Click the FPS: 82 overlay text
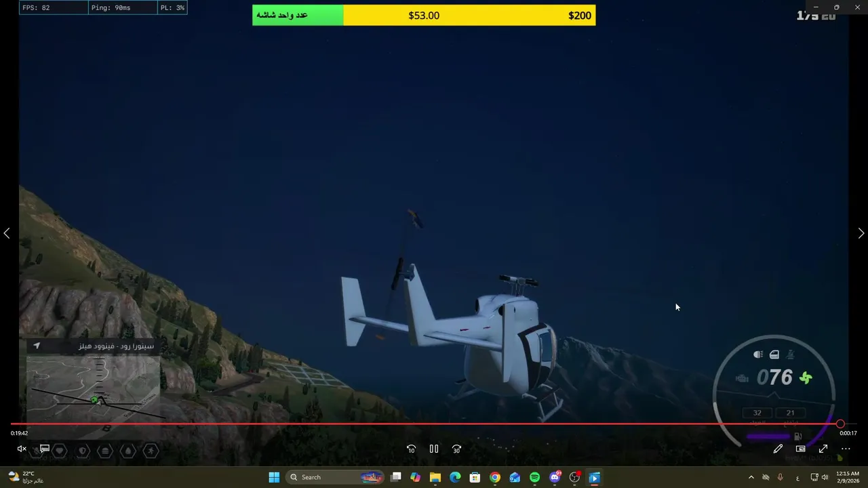 coord(36,8)
